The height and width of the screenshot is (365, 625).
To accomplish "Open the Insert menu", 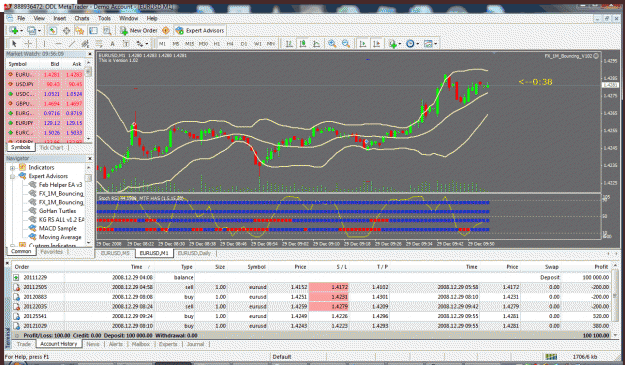I will (x=60, y=18).
